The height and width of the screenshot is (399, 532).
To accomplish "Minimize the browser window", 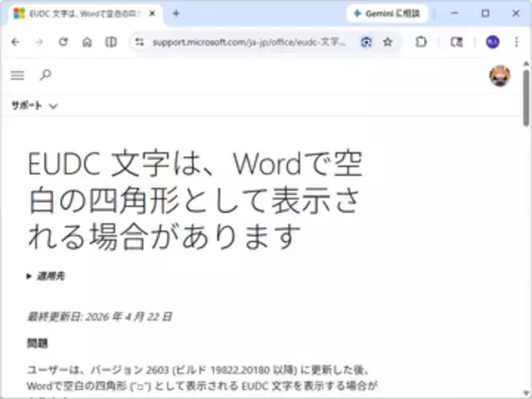I will point(455,13).
